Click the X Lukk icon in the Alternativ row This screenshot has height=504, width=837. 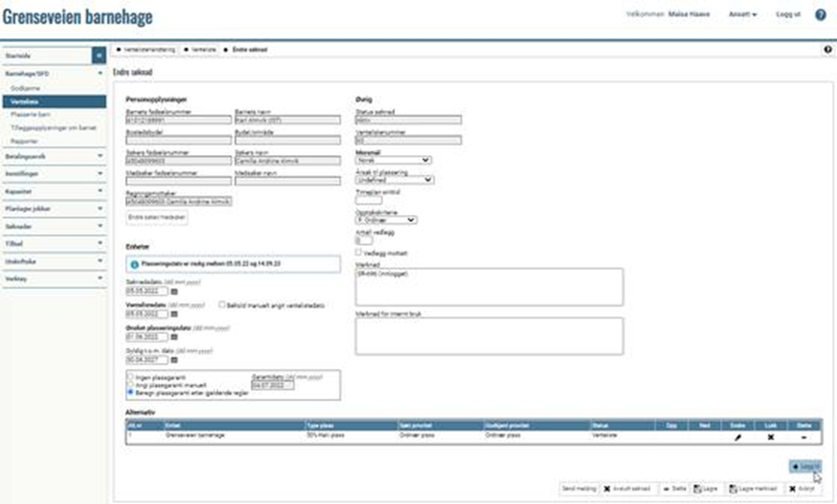(770, 436)
